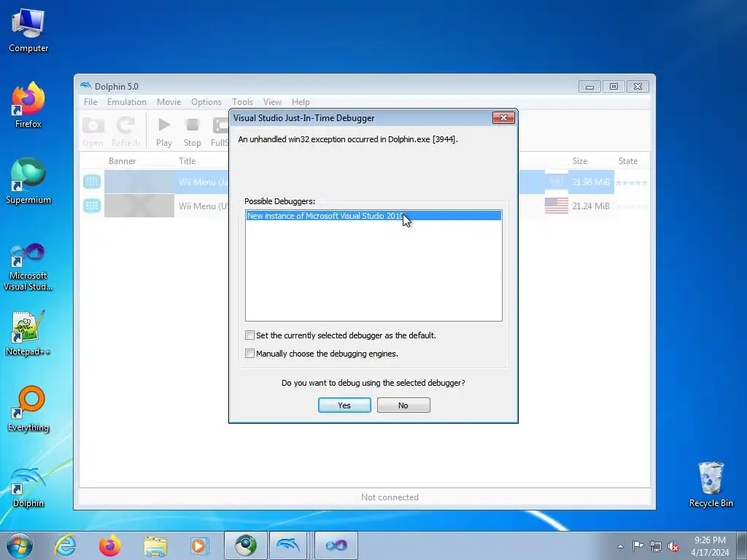Screen dimensions: 747x560
Task: Click the Title column header
Action: [x=187, y=161]
